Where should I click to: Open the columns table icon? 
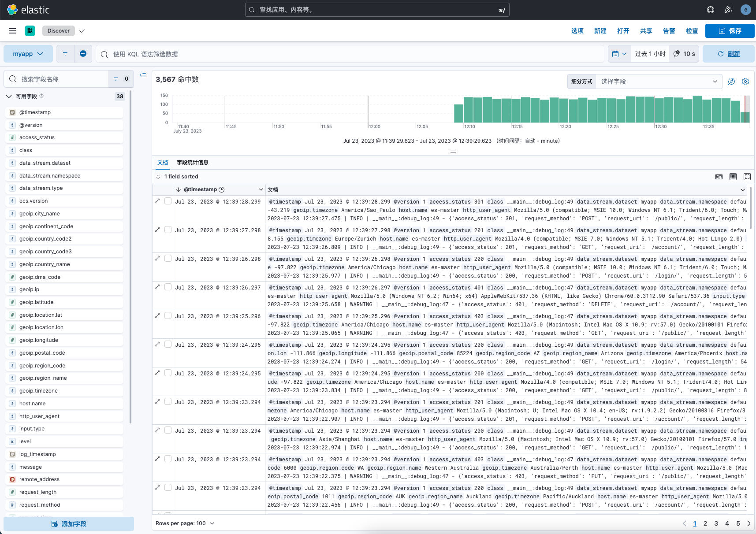[x=733, y=177]
